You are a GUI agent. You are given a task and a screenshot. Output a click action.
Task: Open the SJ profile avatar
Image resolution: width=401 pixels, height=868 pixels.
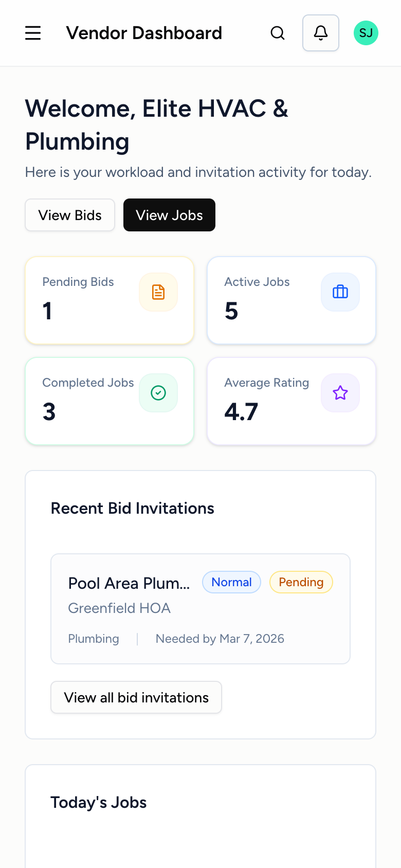(x=366, y=32)
